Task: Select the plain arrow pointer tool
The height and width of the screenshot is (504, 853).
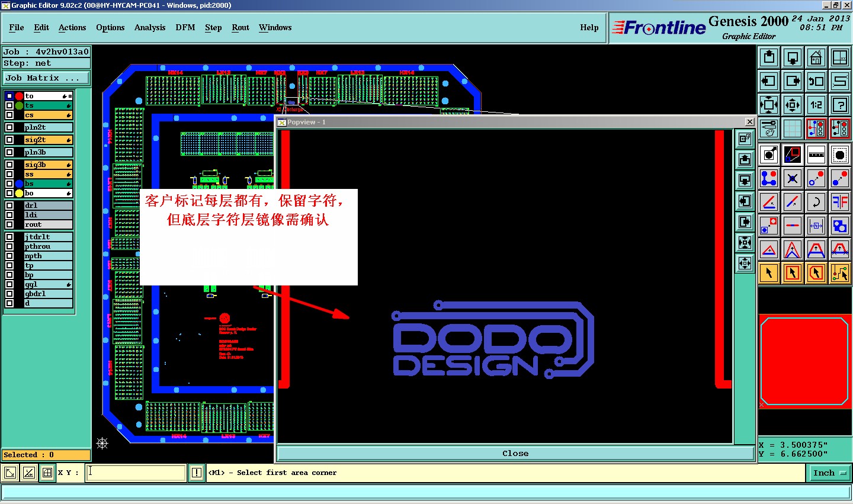Action: (x=769, y=273)
